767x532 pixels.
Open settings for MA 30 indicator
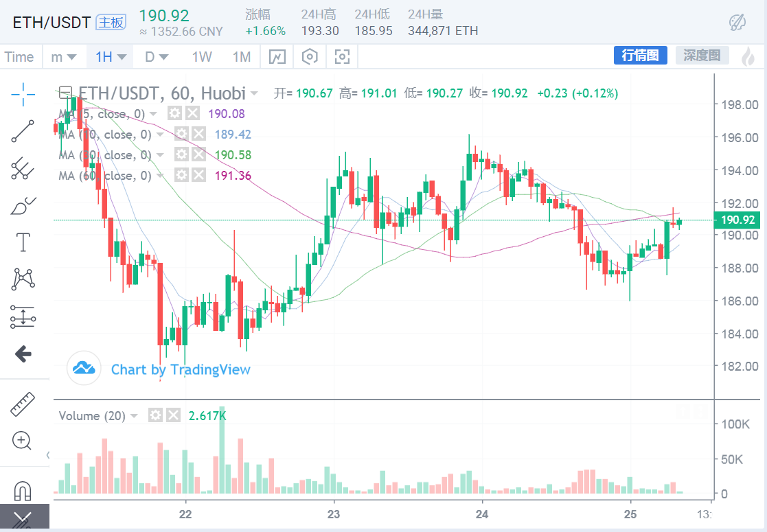pyautogui.click(x=181, y=154)
